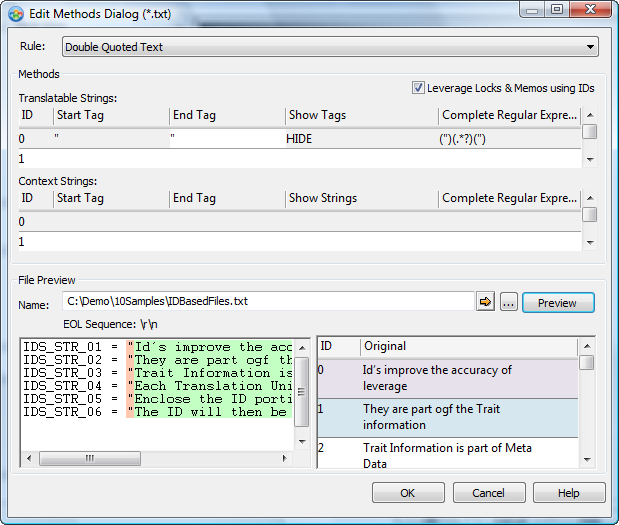Click the IDS_STR_02 line in file preview
The width and height of the screenshot is (619, 525).
point(158,360)
